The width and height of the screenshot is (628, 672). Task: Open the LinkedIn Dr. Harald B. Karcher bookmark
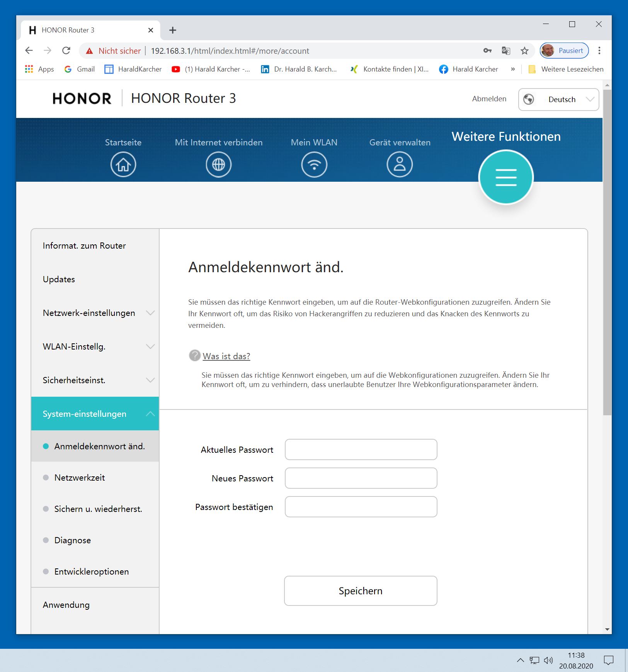pos(299,69)
